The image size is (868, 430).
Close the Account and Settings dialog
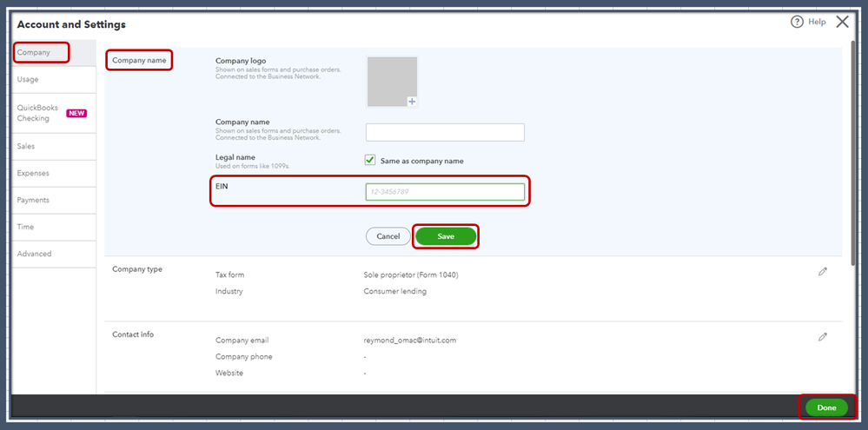coord(842,22)
